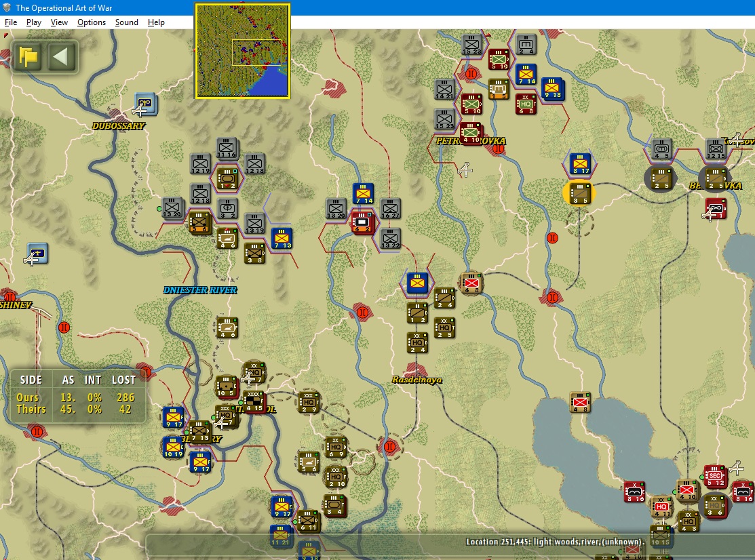The height and width of the screenshot is (560, 755).
Task: Select gray unit 3 2
Action: [x=227, y=209]
